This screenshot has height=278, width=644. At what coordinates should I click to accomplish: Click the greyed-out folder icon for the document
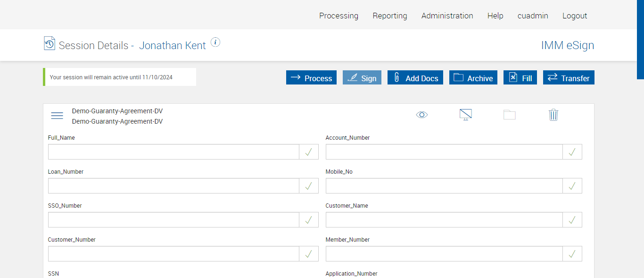coord(510,115)
